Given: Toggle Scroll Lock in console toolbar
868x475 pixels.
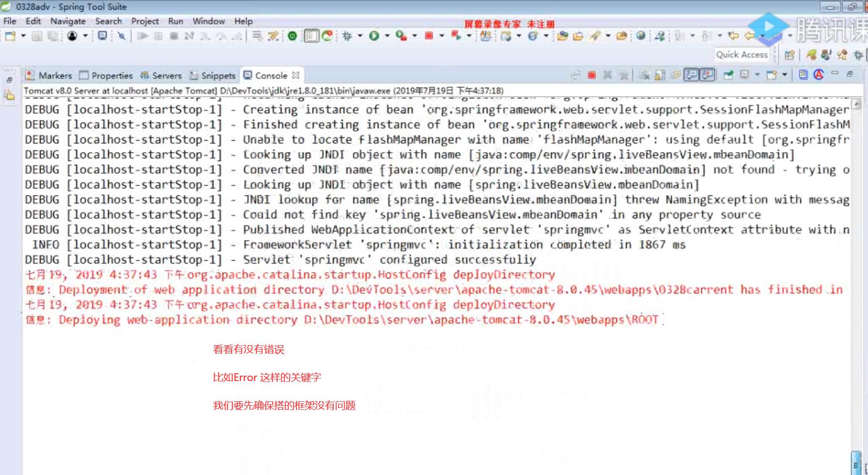Looking at the screenshot, I should 659,75.
